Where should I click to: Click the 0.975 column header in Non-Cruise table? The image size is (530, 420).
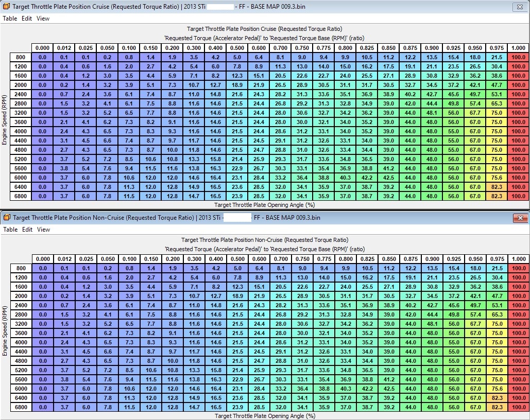[x=497, y=259]
